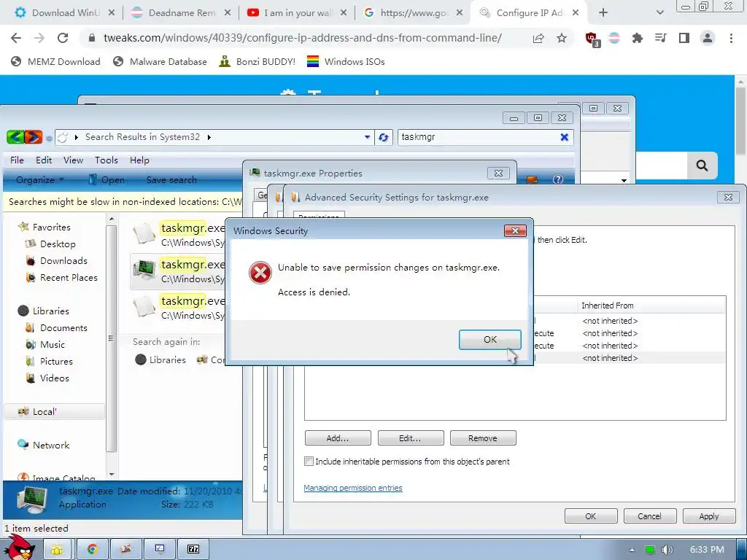The width and height of the screenshot is (747, 560).
Task: Click the share page icon in address bar
Action: tap(538, 38)
